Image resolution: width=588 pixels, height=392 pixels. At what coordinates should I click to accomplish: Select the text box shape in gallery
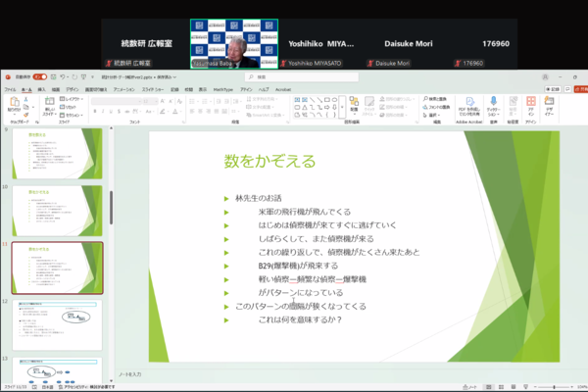(x=297, y=100)
